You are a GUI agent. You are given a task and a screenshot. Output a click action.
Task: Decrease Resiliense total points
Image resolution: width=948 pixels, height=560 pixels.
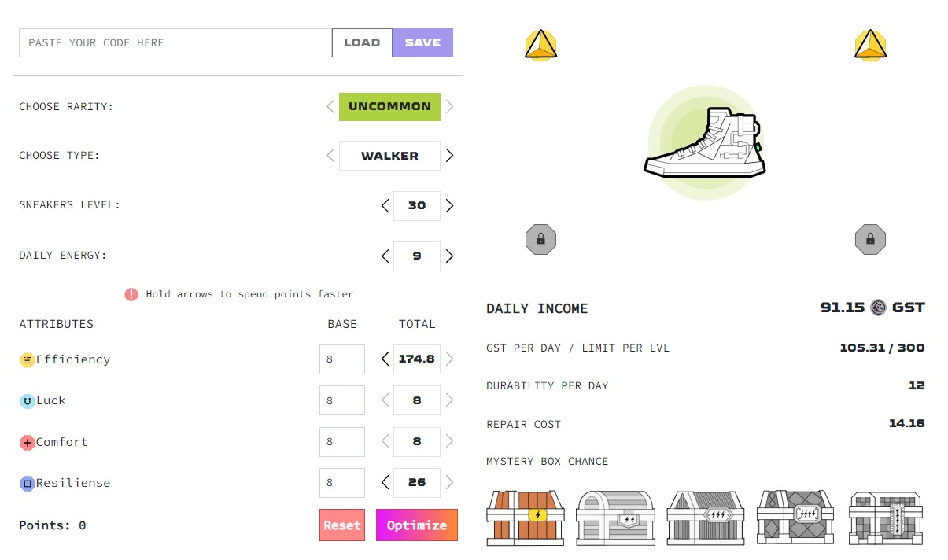click(385, 483)
